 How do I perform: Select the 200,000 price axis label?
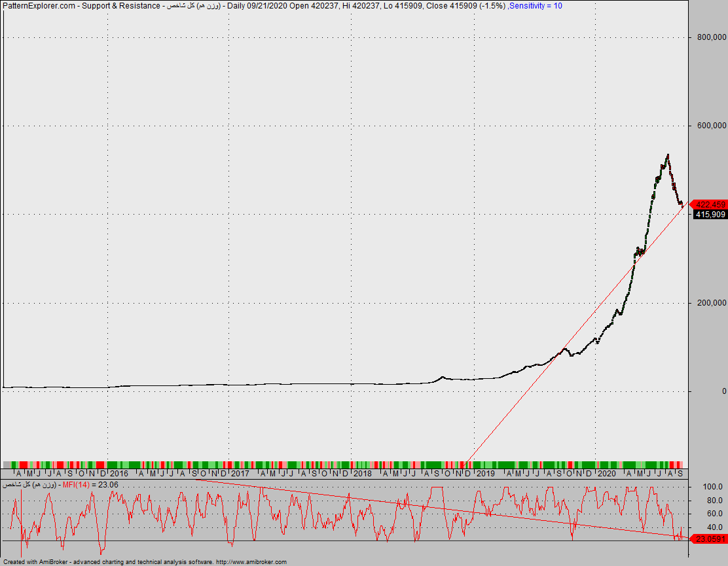tap(712, 303)
